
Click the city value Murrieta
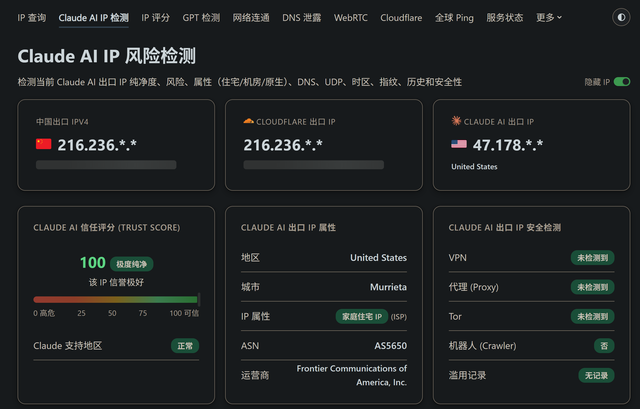[388, 287]
